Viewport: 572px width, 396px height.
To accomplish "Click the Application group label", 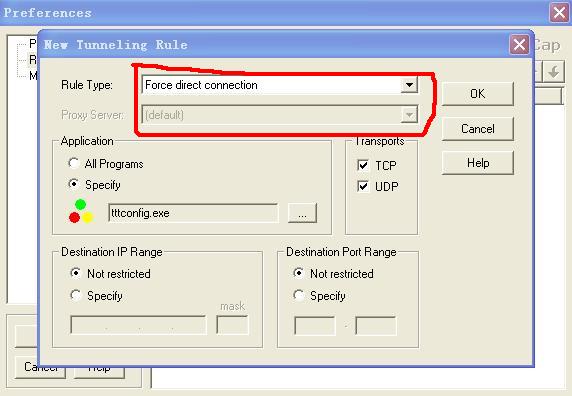I will tap(87, 141).
